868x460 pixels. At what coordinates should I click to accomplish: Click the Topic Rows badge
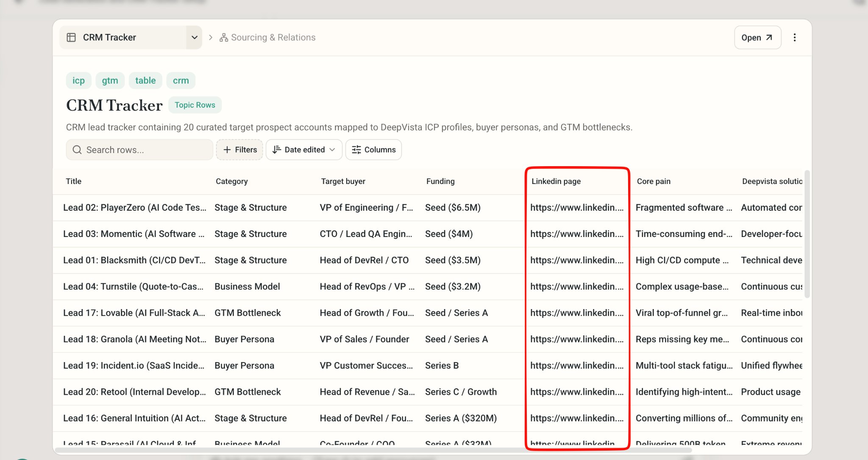[x=195, y=105]
